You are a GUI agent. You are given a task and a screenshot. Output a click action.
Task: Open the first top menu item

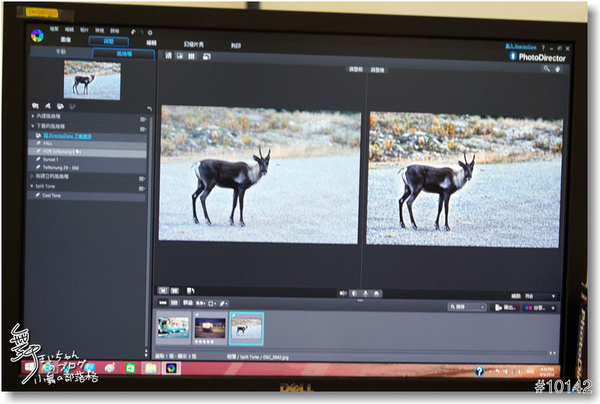coord(54,29)
